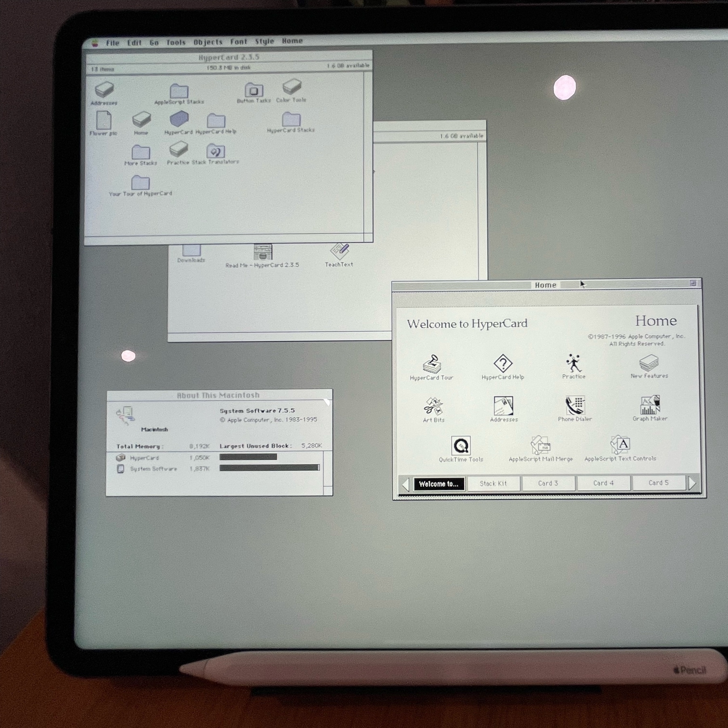Open the New Features stack icon
Viewport: 728px width, 728px height.
649,362
